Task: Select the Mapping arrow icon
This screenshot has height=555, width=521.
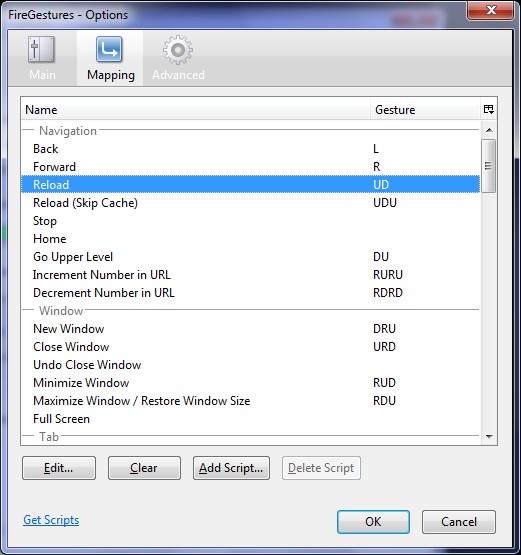Action: pos(109,49)
